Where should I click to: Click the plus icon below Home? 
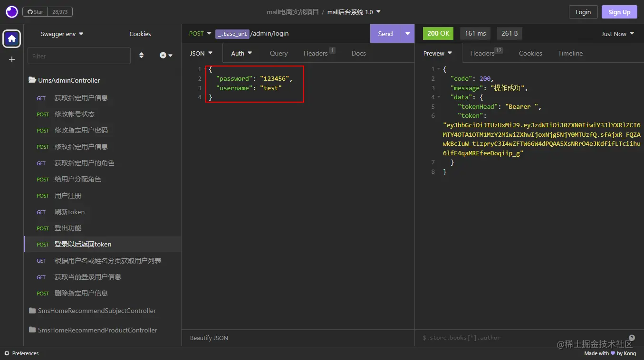click(12, 59)
